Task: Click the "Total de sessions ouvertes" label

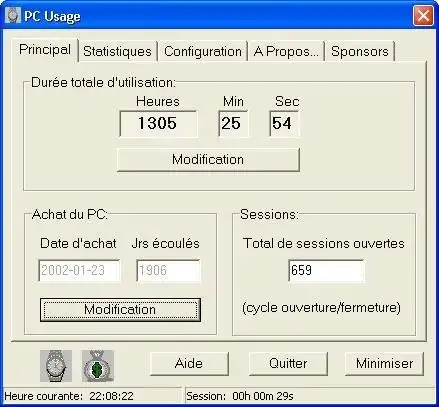Action: click(x=324, y=243)
